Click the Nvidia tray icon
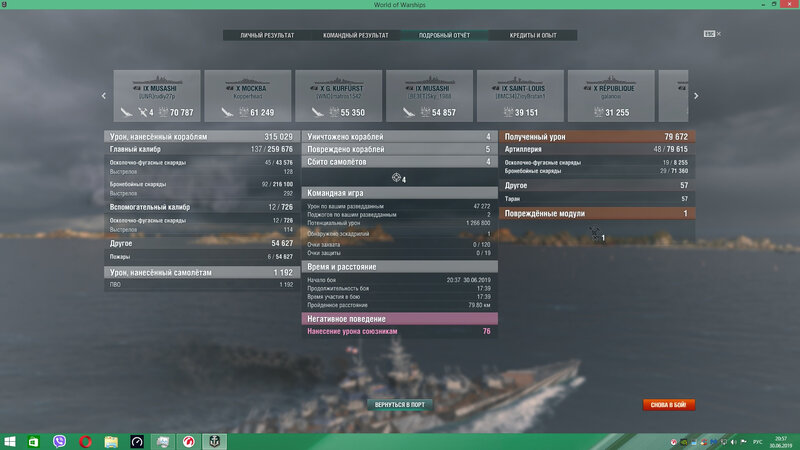This screenshot has height=450, width=800. [x=684, y=442]
